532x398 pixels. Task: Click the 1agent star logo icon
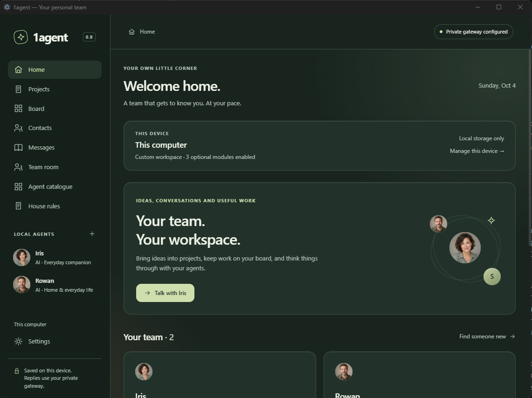point(21,37)
